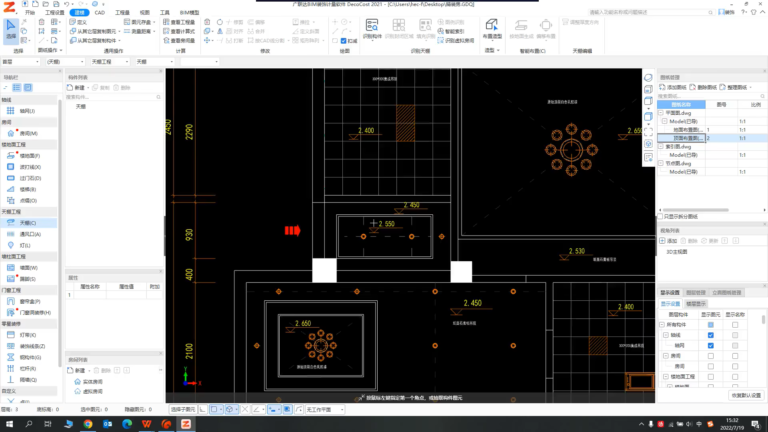Click the 搜索构件 search field

tap(113, 97)
